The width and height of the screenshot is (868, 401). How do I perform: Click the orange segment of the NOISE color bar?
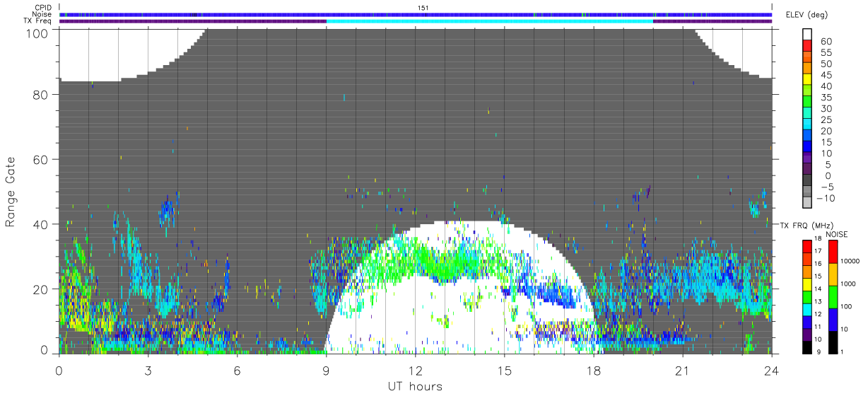pos(833,274)
